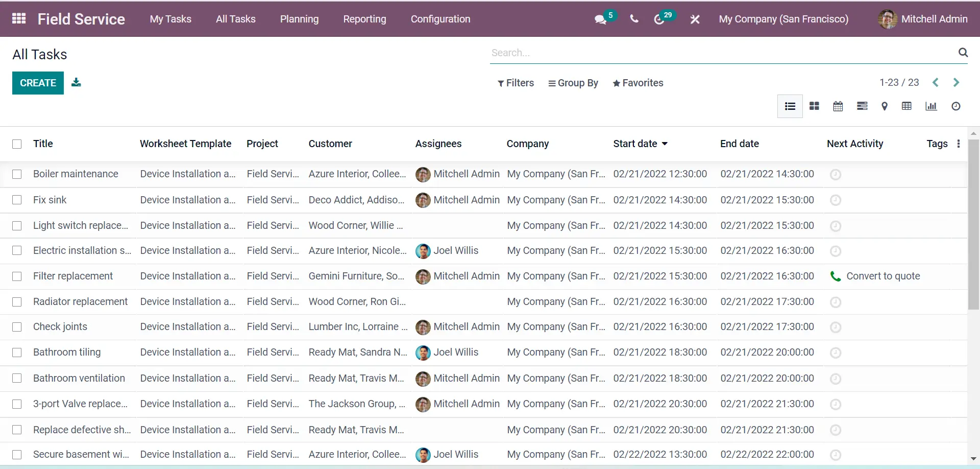Click the search magnifier icon
This screenshot has height=469, width=980.
click(963, 52)
